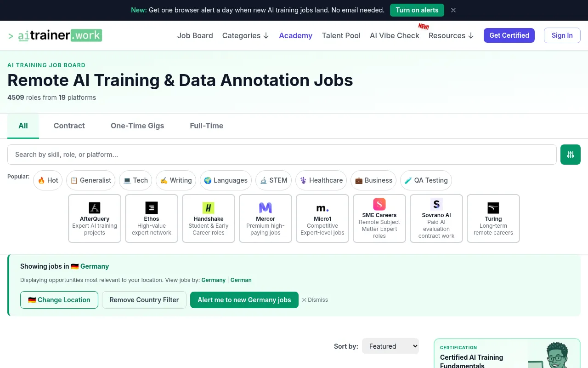
Task: Open the Mercor platform card
Action: [266, 218]
